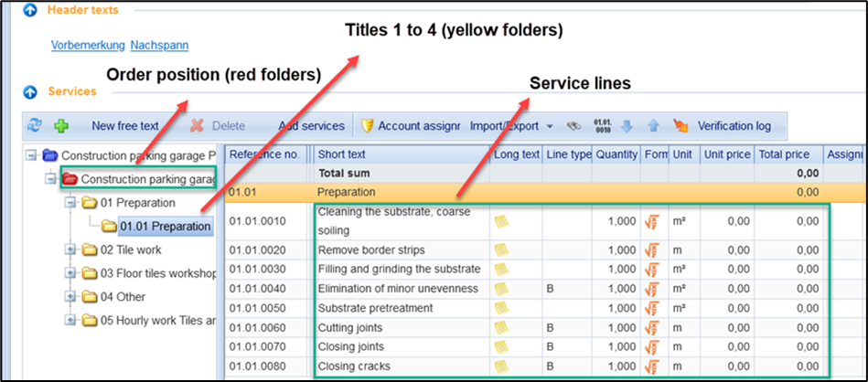
Task: Expand the 02 Tile work folder
Action: click(71, 249)
